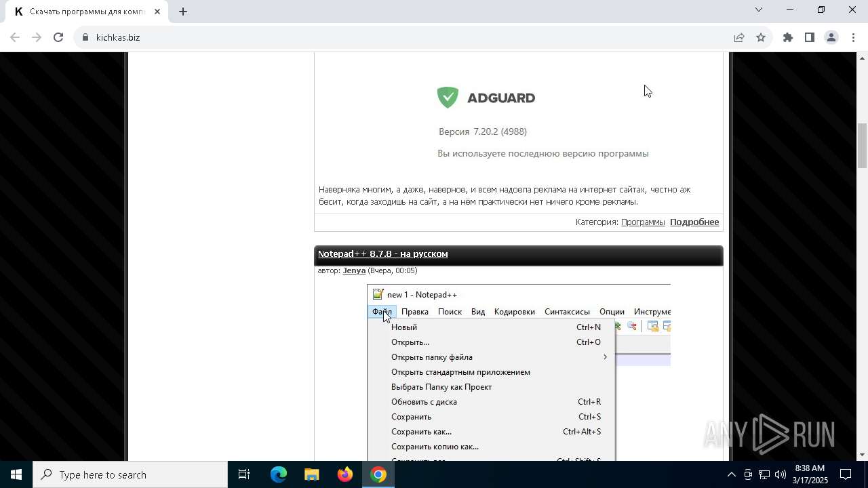Open author Jenya's profile link
Image resolution: width=868 pixels, height=488 pixels.
[x=354, y=270]
